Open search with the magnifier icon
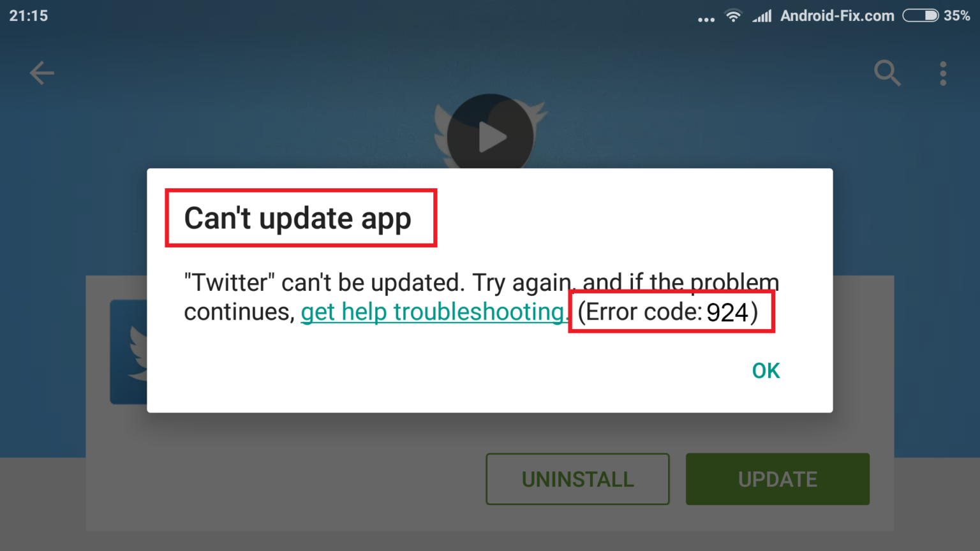The width and height of the screenshot is (980, 551). (x=887, y=73)
